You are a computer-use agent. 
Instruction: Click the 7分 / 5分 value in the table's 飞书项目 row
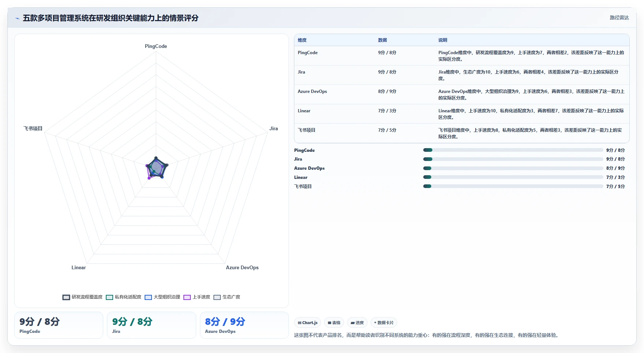387,130
